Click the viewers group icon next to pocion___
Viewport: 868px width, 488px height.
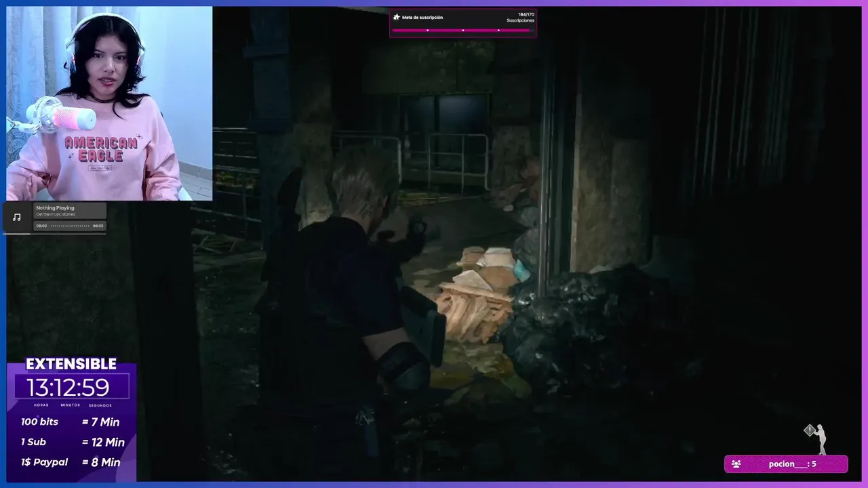click(x=736, y=464)
